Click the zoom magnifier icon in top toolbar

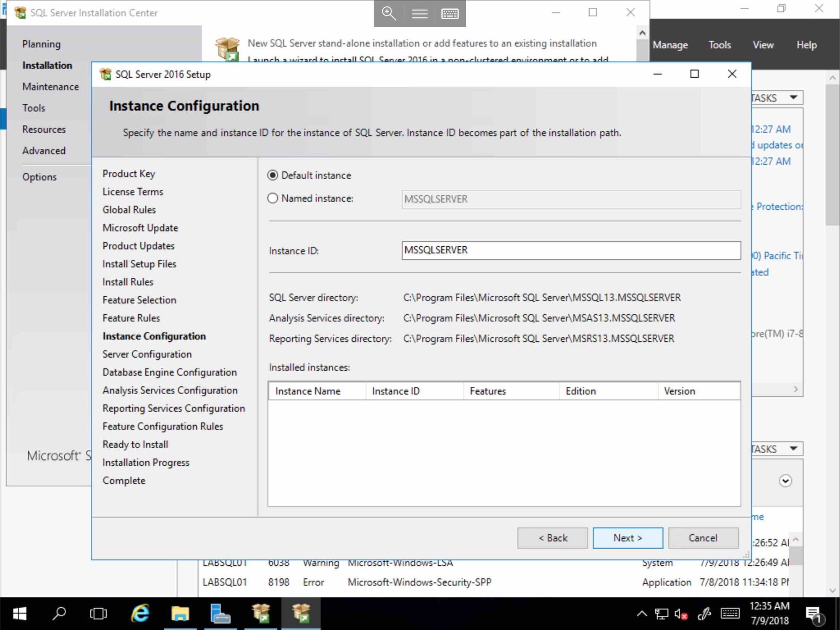(x=389, y=13)
